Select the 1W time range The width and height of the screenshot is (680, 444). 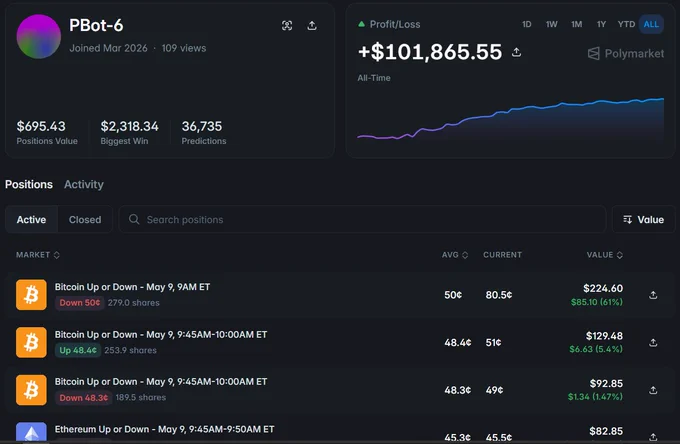(551, 24)
